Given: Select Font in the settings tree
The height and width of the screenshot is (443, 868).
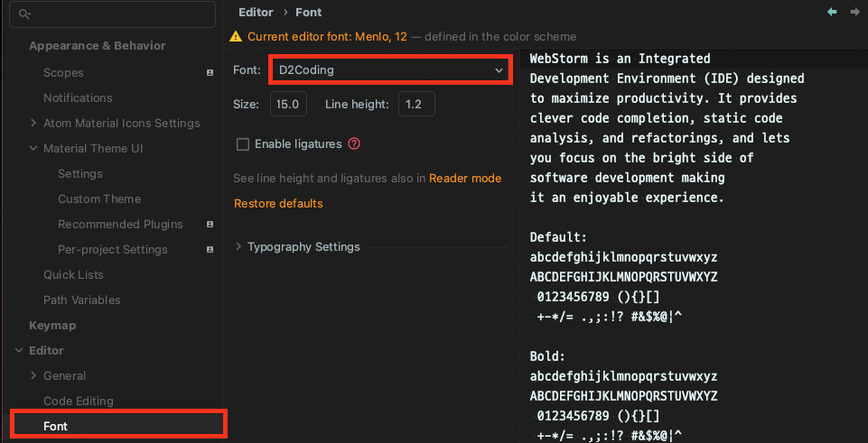Looking at the screenshot, I should tap(55, 427).
